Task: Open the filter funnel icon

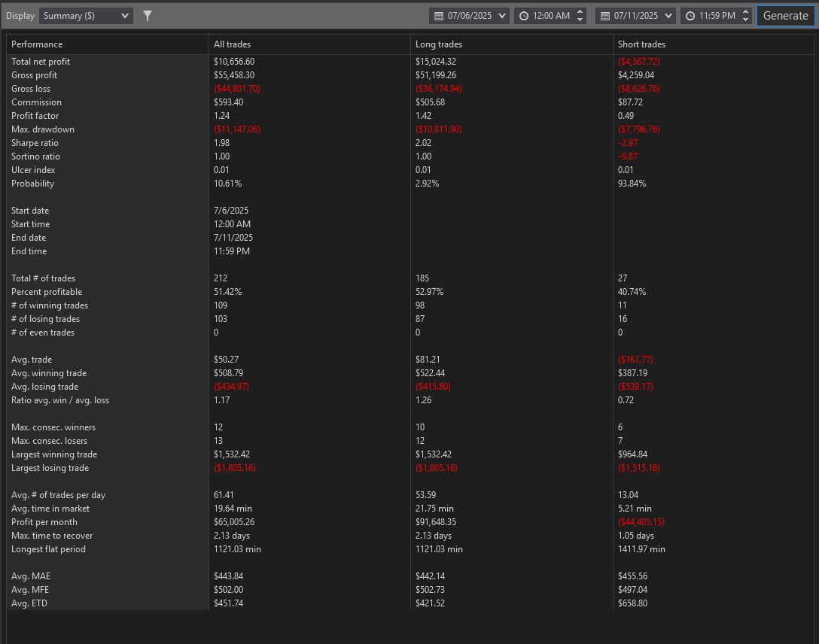Action: pos(148,16)
